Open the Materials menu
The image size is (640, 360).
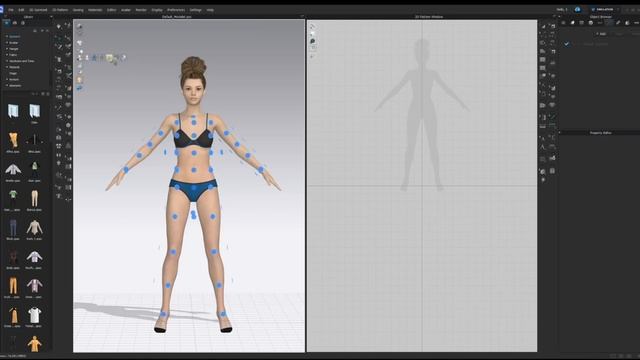coord(95,10)
